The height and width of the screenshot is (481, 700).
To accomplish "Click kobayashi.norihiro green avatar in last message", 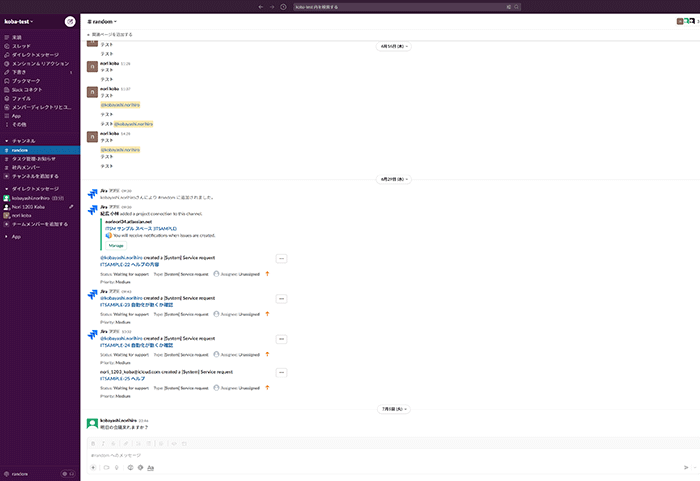I will (92, 423).
